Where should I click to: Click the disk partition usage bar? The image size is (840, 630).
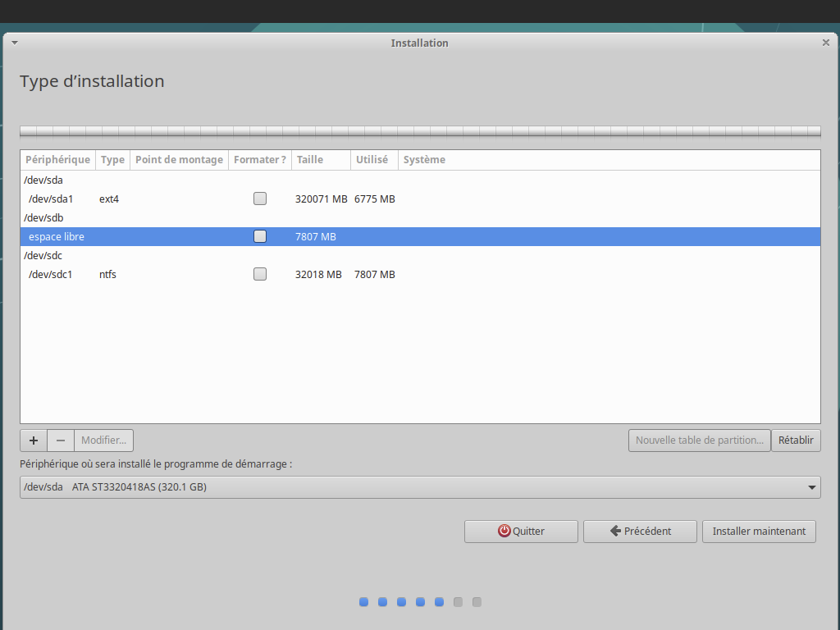[420, 131]
